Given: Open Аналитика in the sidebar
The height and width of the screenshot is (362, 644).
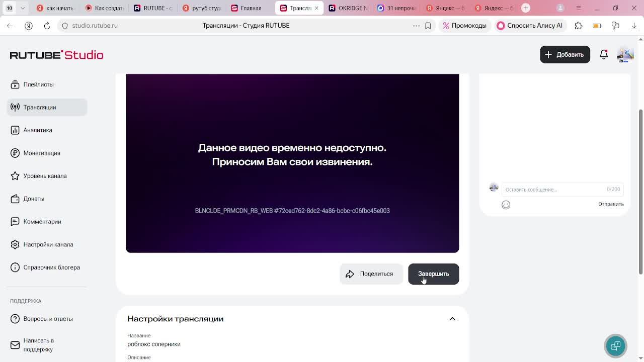Looking at the screenshot, I should [x=38, y=130].
